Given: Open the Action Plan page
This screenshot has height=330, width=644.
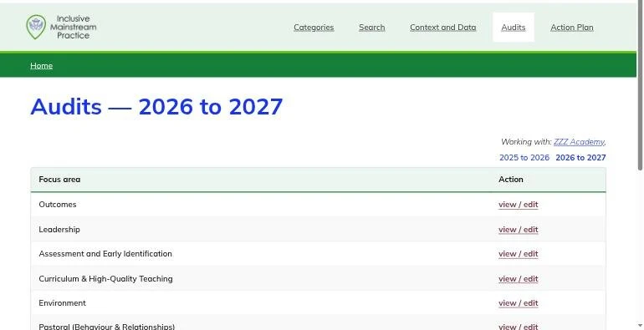Looking at the screenshot, I should coord(572,28).
